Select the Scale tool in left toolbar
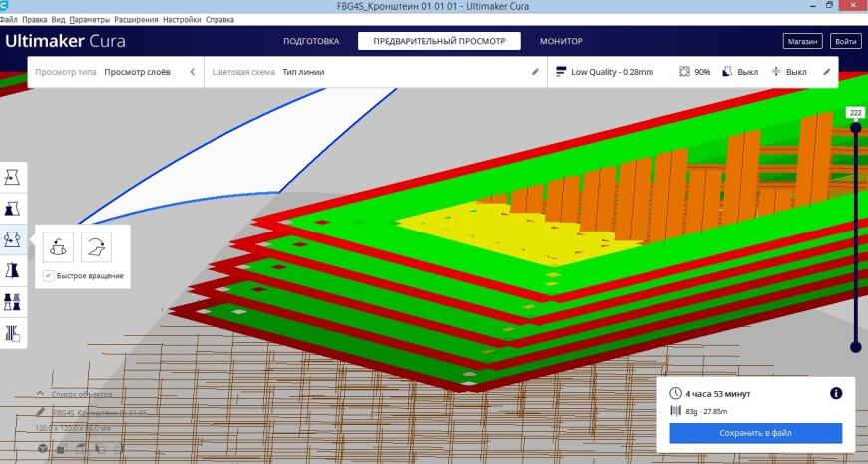 pos(12,209)
